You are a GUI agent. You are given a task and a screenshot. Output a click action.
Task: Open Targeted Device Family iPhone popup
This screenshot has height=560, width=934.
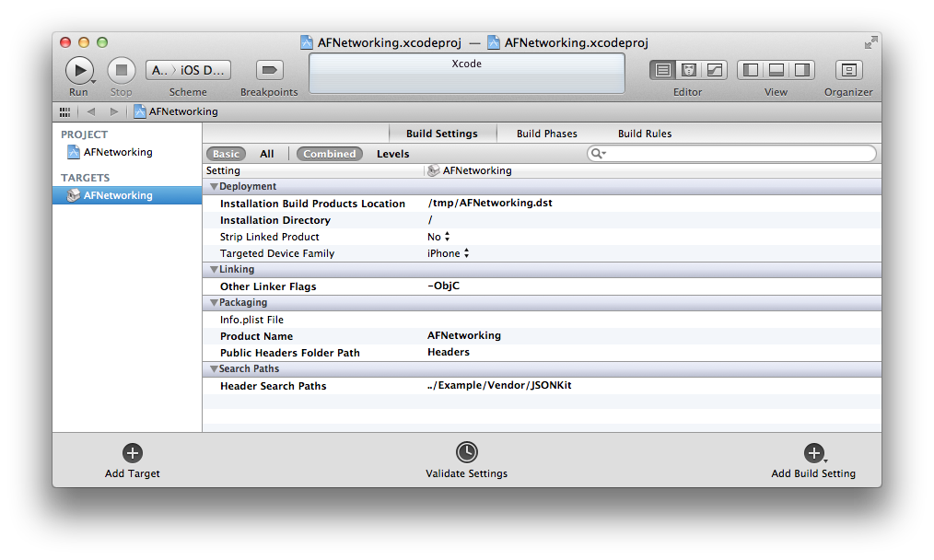(449, 253)
